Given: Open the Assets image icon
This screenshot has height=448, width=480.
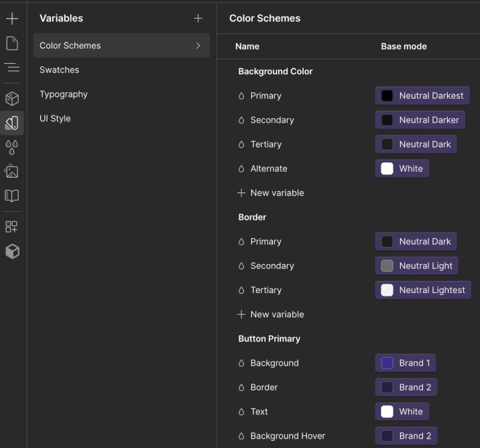Looking at the screenshot, I should point(12,171).
